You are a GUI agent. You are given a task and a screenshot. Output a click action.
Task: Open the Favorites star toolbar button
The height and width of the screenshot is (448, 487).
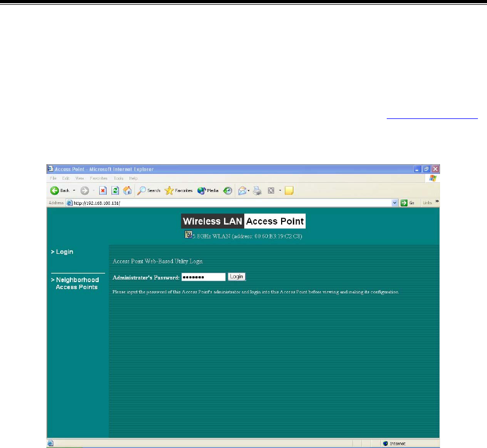tap(179, 190)
